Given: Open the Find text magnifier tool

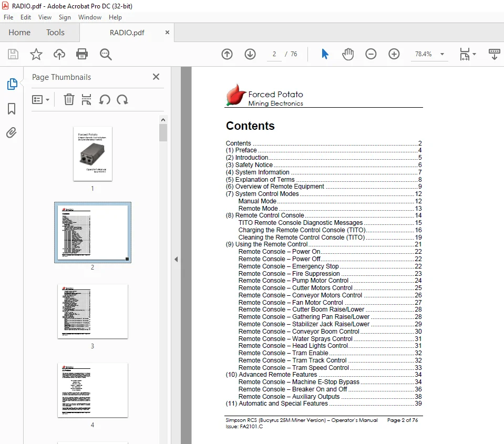Looking at the screenshot, I should [x=106, y=54].
